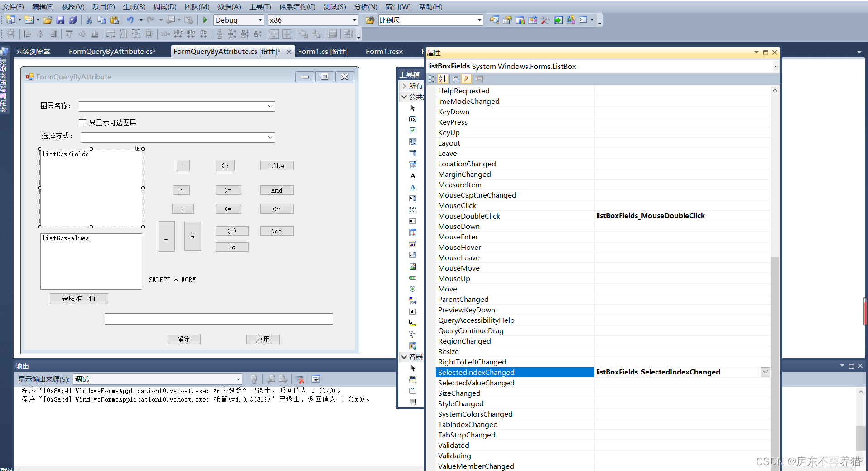Toggle the 只显示可选图层 checkbox
Screen dimensions: 868x471
point(82,123)
